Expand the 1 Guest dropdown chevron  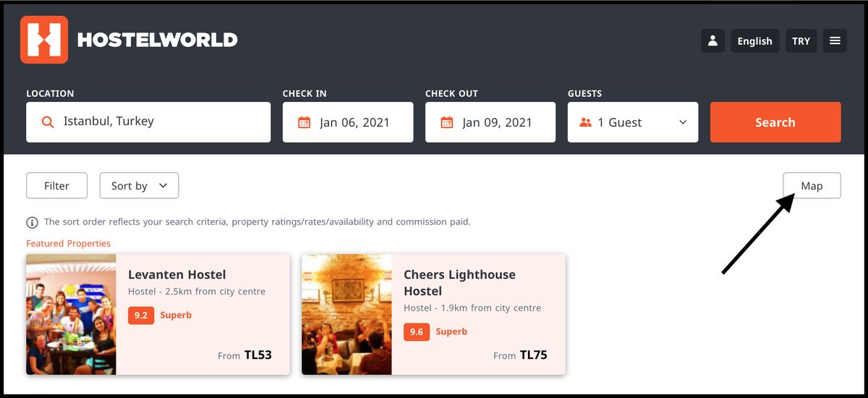coord(683,122)
